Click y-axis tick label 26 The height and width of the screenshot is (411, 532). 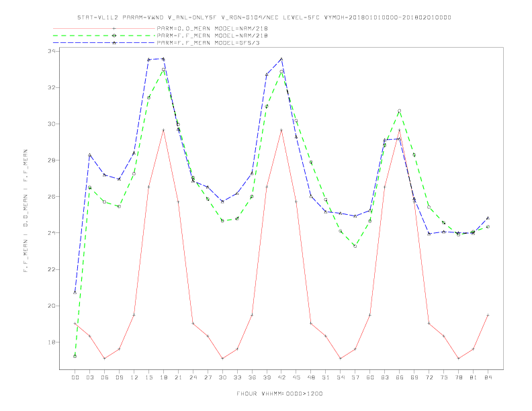(52, 197)
